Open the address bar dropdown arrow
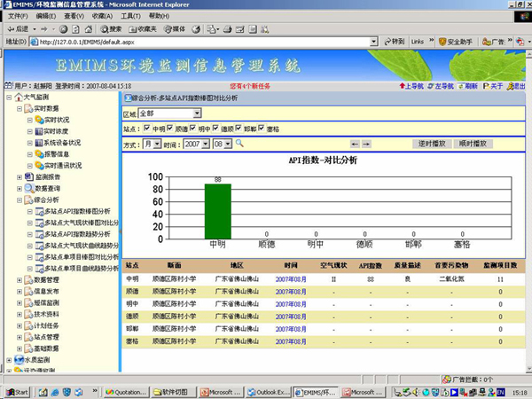 373,42
